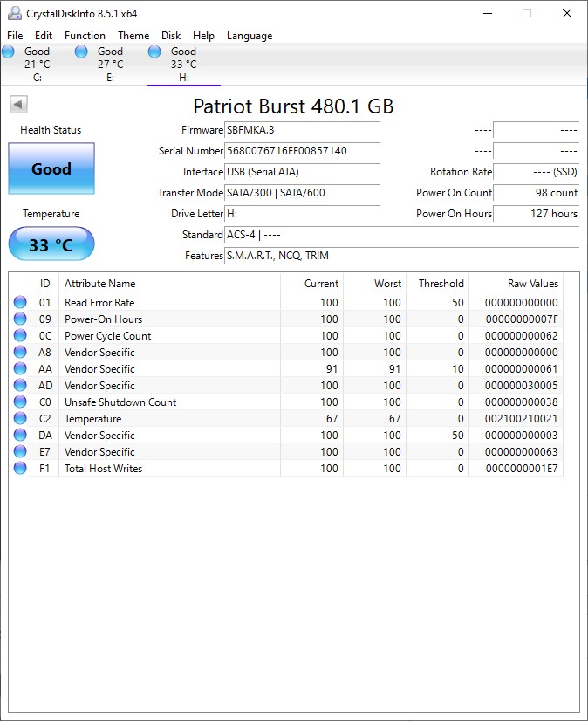Click the Serial Number field
Screen dimensions: 588x721
[302, 151]
